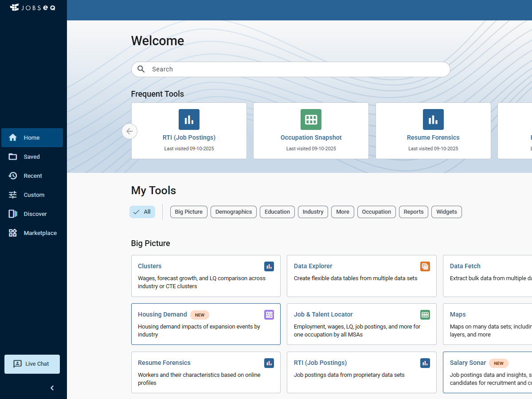
Task: Go to Home in the sidebar
Action: tap(32, 137)
